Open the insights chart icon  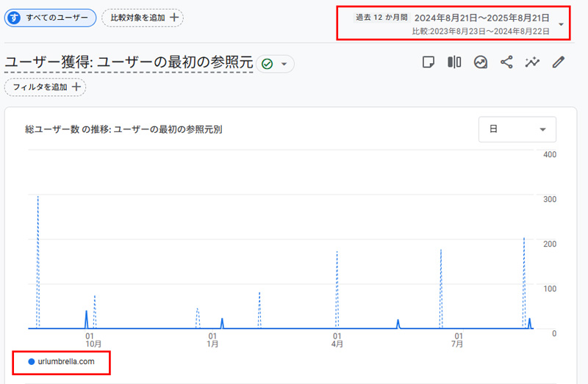tap(481, 62)
